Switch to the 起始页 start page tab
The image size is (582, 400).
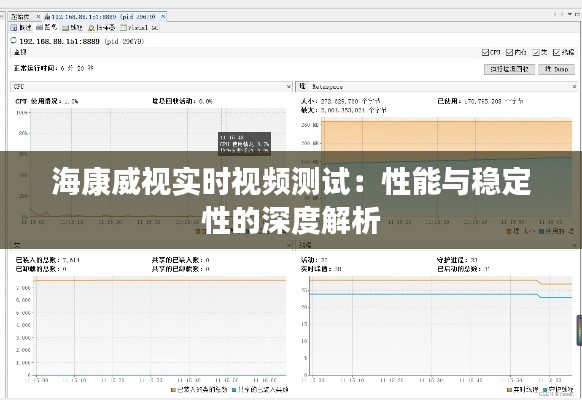click(x=20, y=17)
